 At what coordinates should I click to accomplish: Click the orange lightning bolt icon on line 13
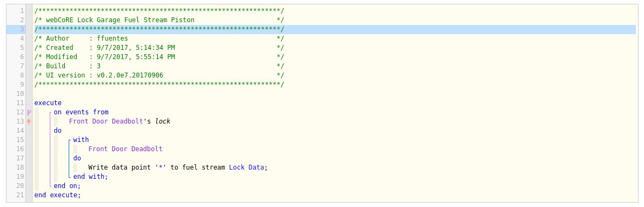pos(29,121)
